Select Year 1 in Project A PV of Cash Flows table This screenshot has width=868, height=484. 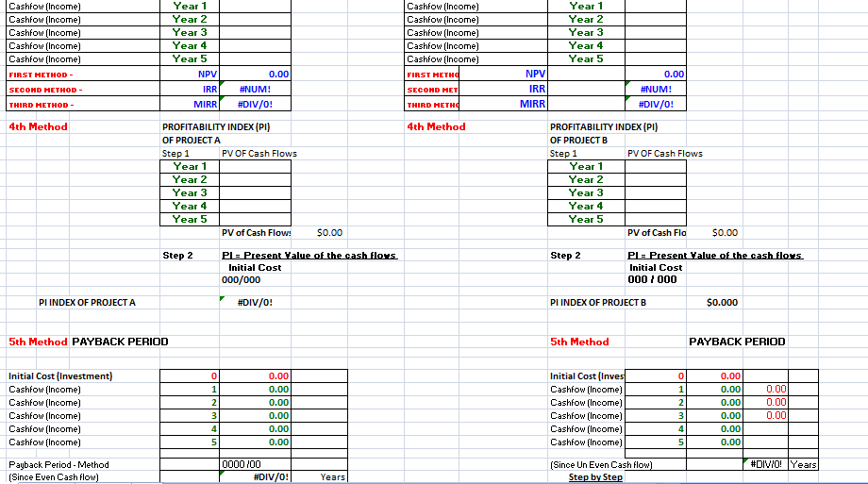[190, 166]
